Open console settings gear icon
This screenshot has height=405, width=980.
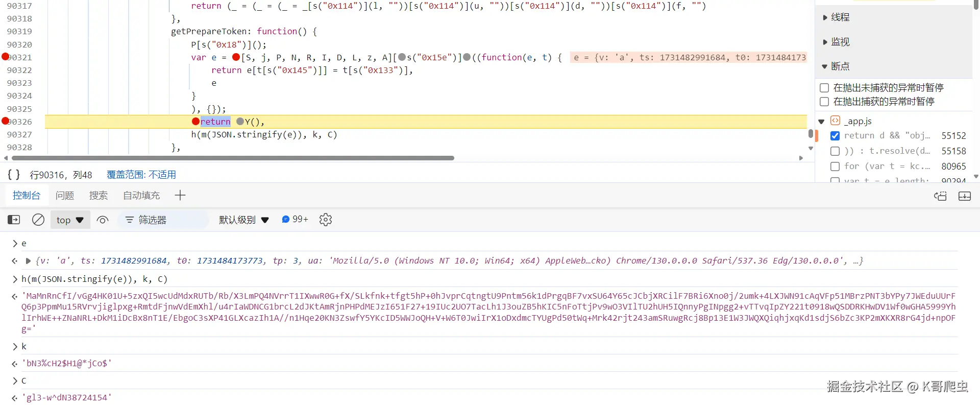click(x=326, y=220)
